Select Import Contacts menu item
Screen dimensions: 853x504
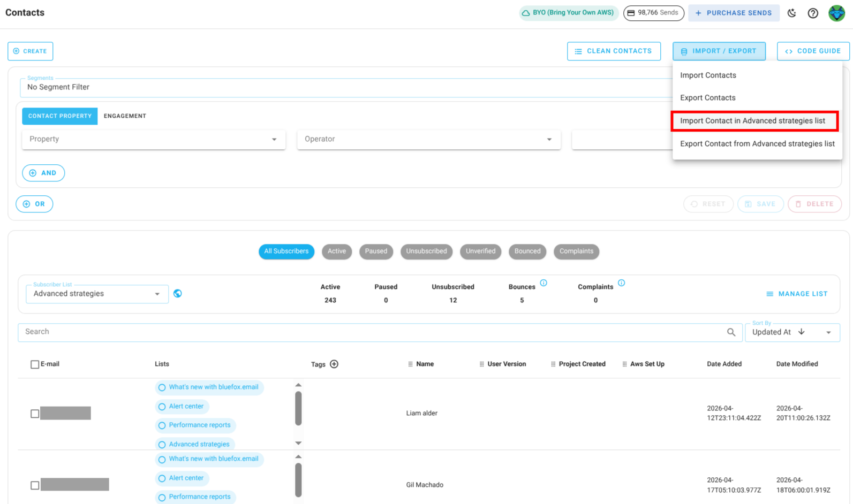[x=757, y=75]
